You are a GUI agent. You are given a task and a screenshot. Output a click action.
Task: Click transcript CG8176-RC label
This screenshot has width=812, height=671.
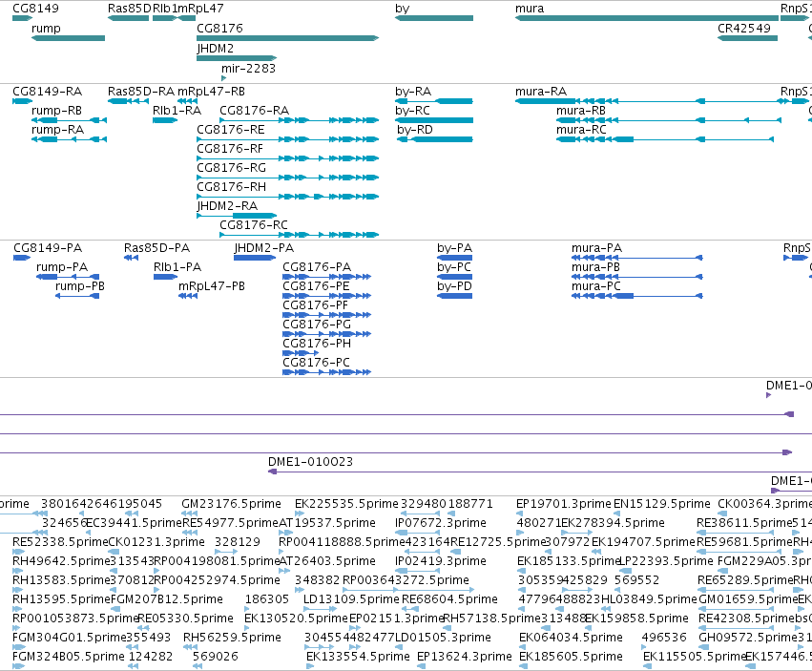pyautogui.click(x=254, y=225)
